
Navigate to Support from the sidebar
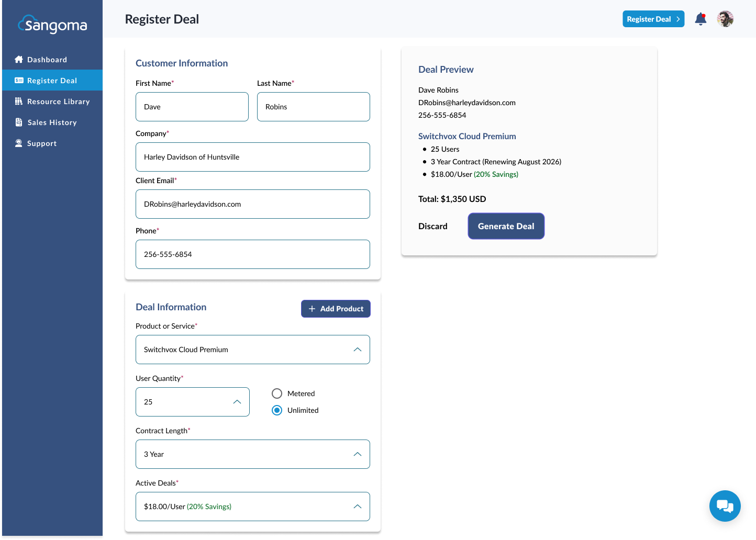coord(42,143)
